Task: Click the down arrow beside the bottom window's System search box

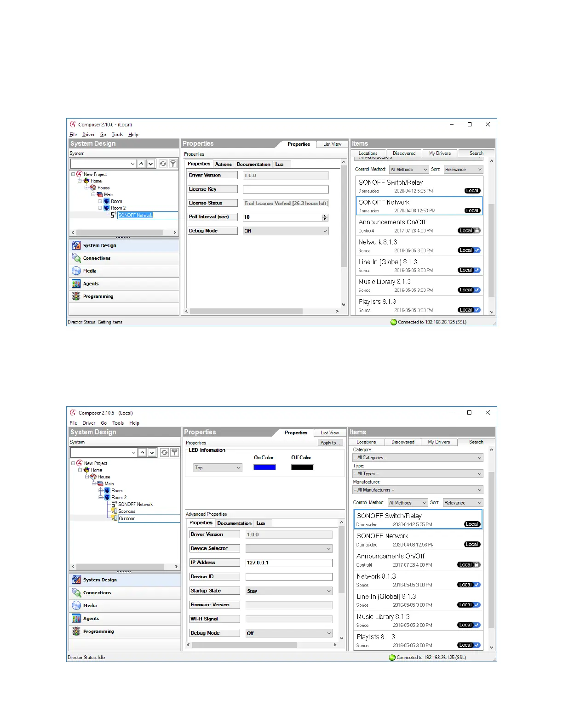Action: (152, 452)
